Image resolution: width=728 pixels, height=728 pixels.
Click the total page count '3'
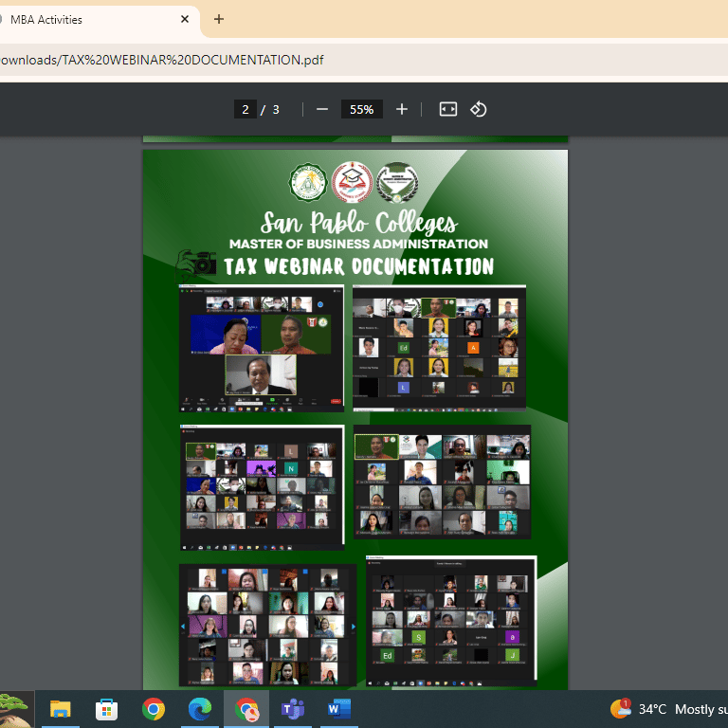pyautogui.click(x=276, y=110)
